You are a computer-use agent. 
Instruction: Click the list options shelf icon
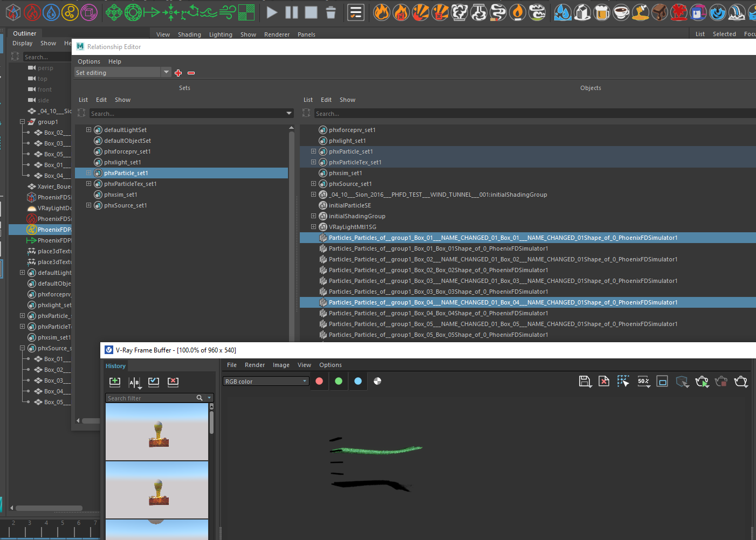coord(356,12)
